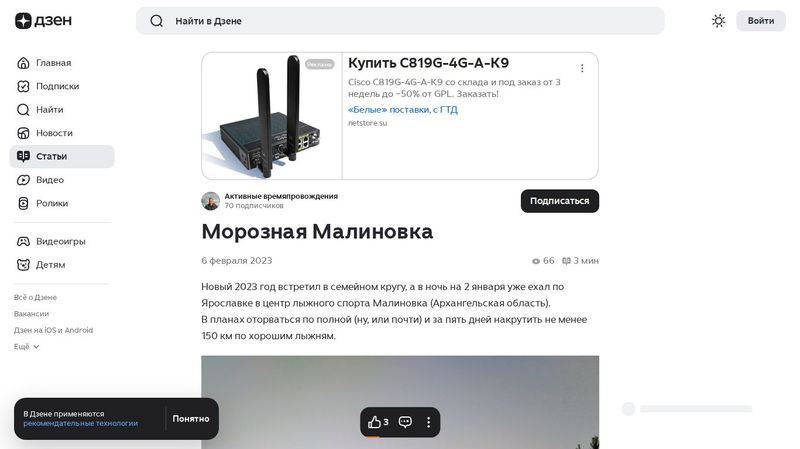Click the Подписаться button
The image size is (800, 449).
(560, 201)
